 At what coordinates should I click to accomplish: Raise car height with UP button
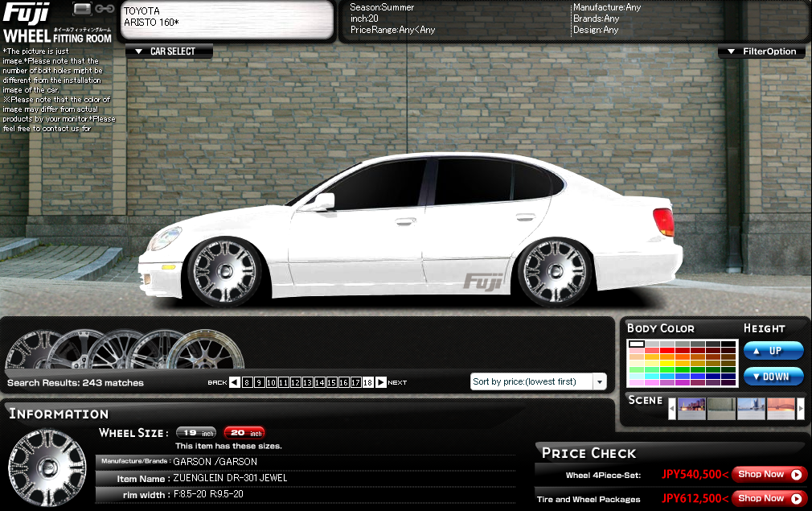pos(773,351)
